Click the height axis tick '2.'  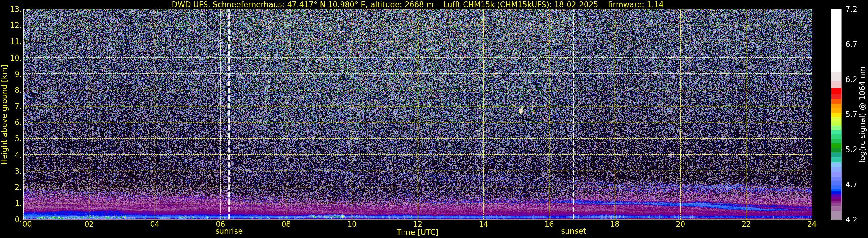click(18, 188)
